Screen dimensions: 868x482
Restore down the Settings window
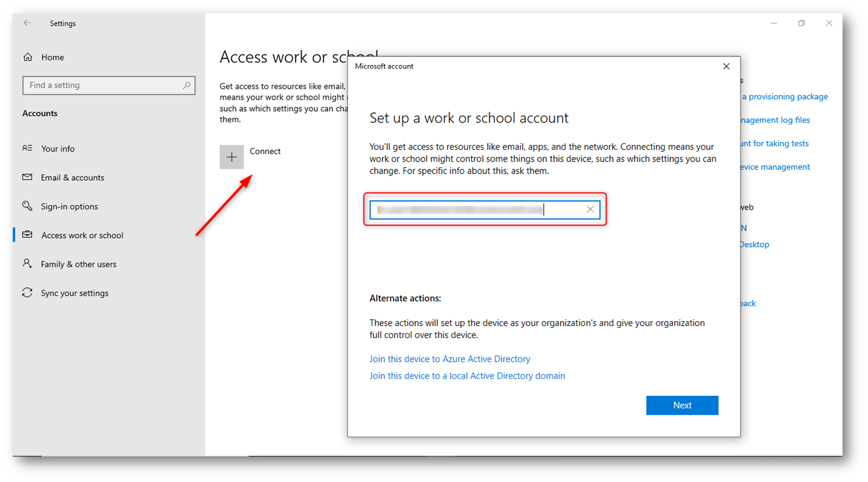coord(801,23)
